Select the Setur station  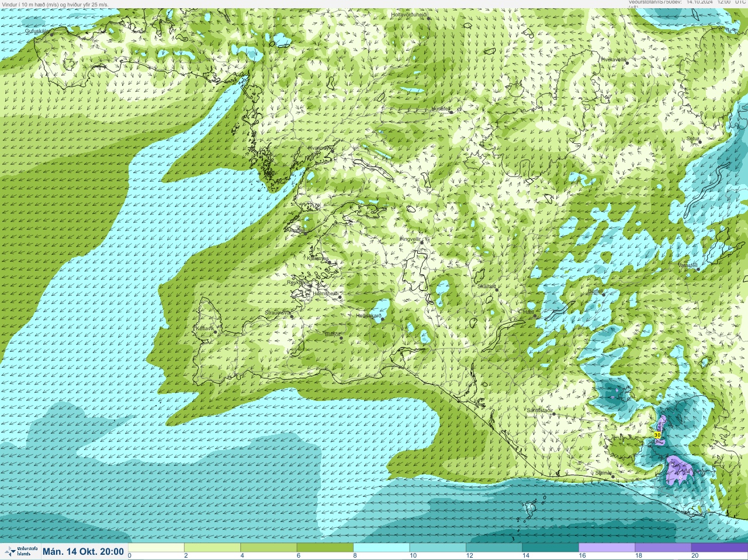[700, 141]
